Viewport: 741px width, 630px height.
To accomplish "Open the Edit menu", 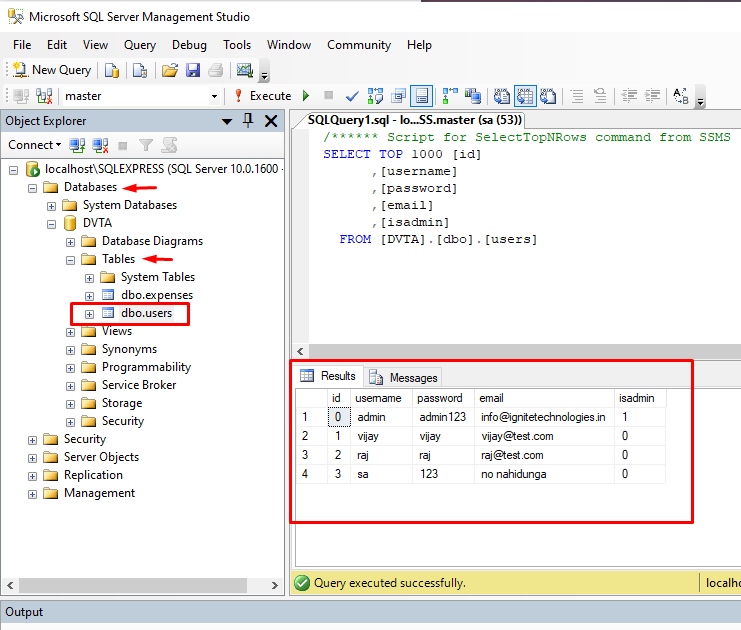I will tap(57, 45).
